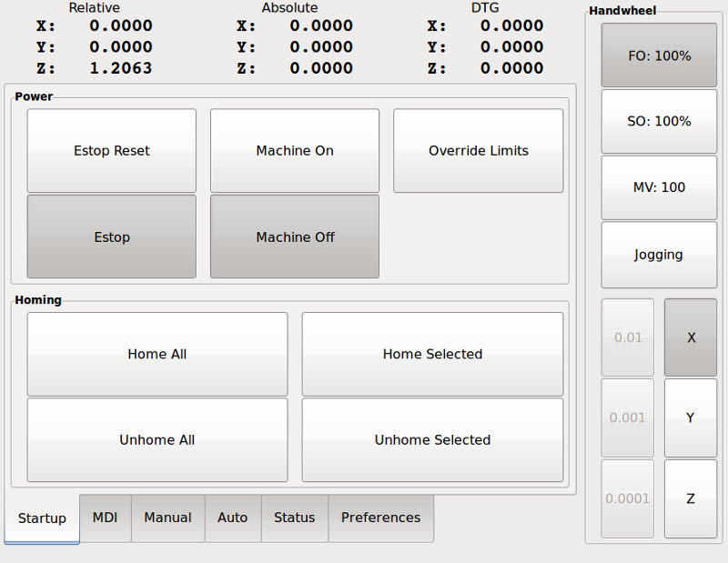This screenshot has height=563, width=728.
Task: Enable Jogging mode in the Handwheel panel
Action: coord(658,254)
